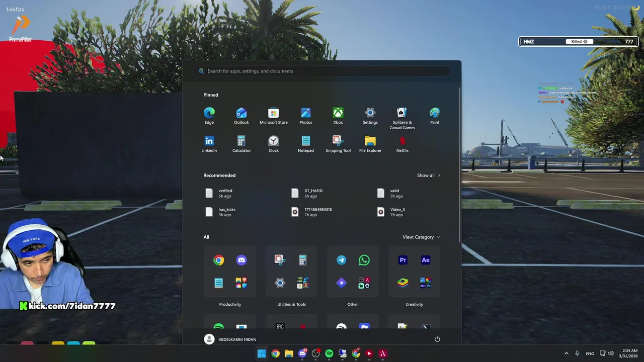Open Discord in Productivity category
644x362 pixels.
click(x=242, y=260)
